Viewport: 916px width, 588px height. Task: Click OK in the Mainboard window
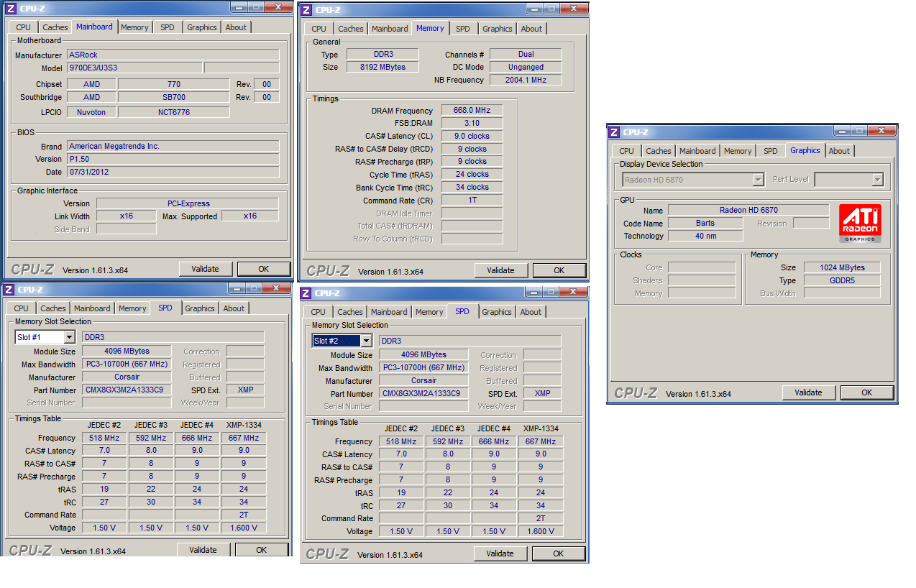click(x=264, y=269)
